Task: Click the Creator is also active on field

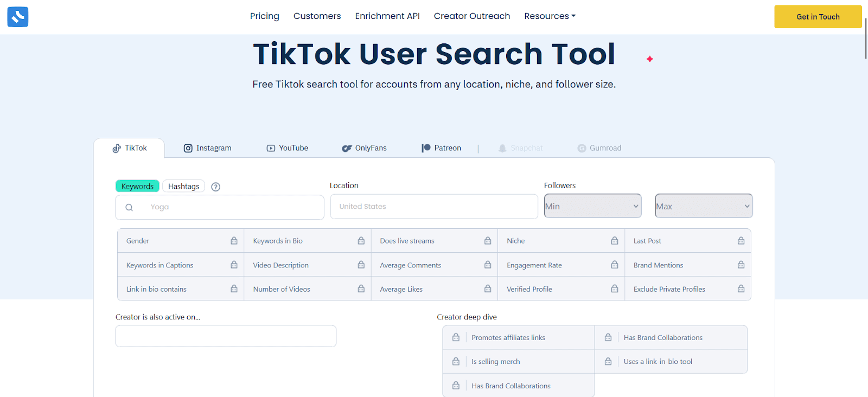Action: [226, 336]
